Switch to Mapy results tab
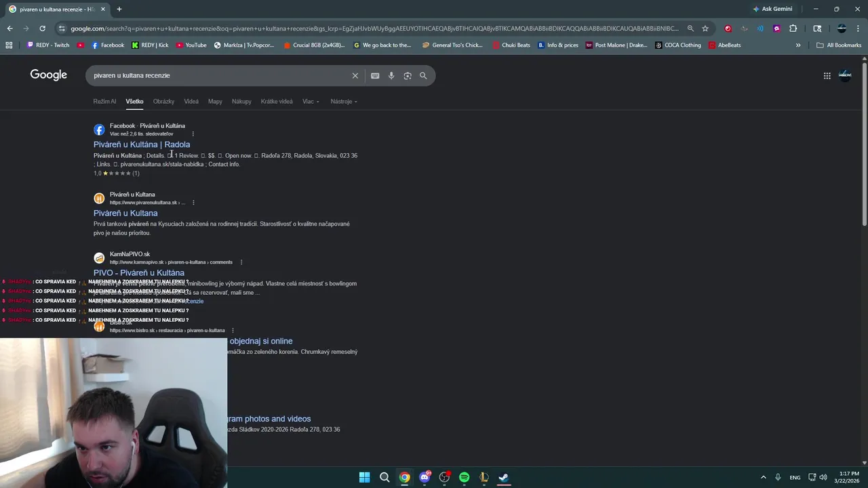The height and width of the screenshot is (488, 868). tap(215, 102)
